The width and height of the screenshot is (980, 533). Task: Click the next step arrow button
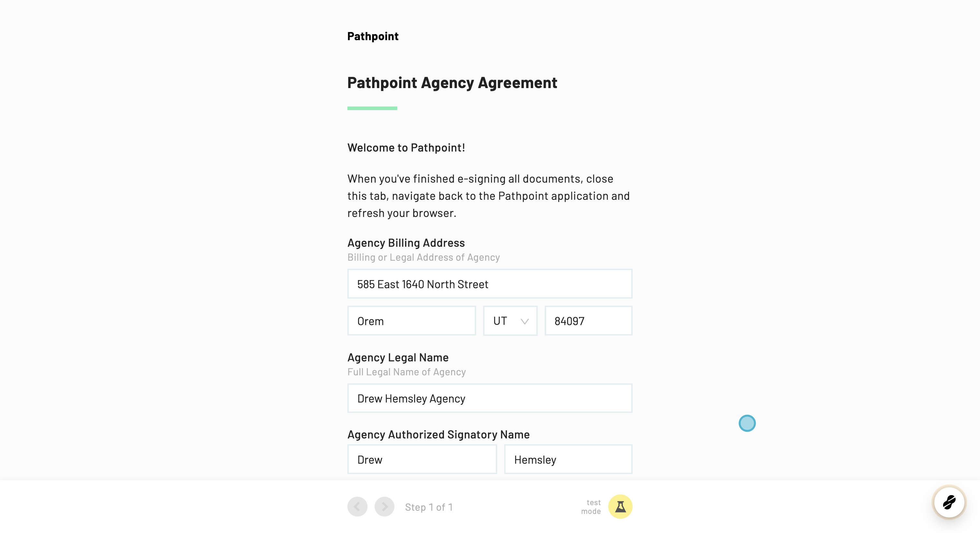coord(384,507)
